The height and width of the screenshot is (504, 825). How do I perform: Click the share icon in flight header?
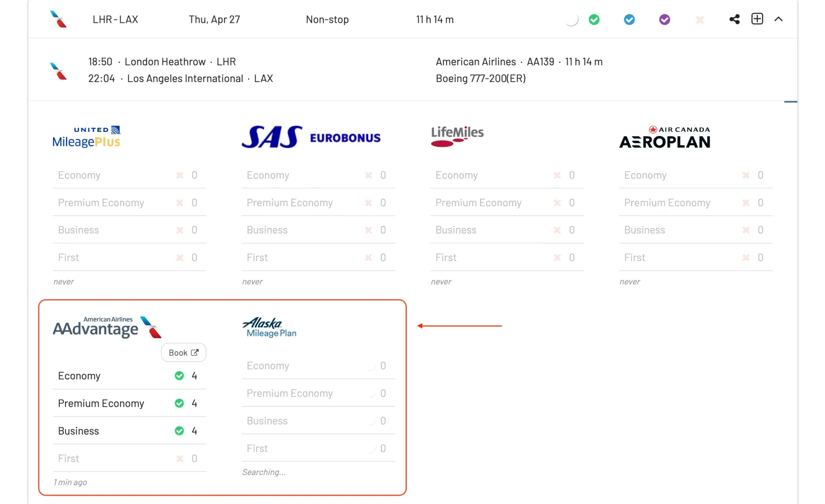tap(735, 19)
